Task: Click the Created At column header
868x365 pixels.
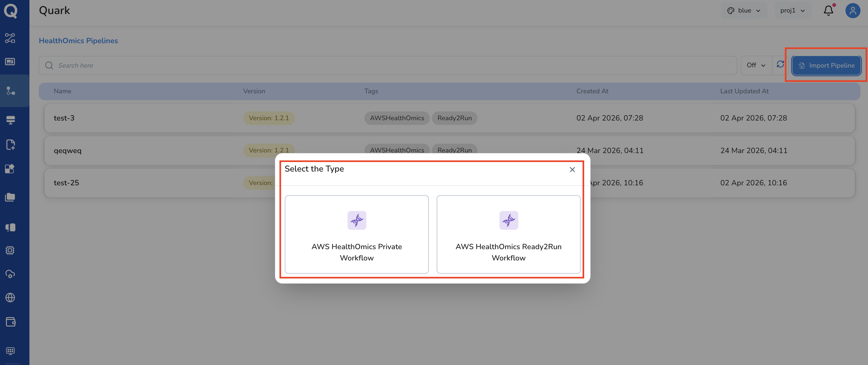Action: 592,91
